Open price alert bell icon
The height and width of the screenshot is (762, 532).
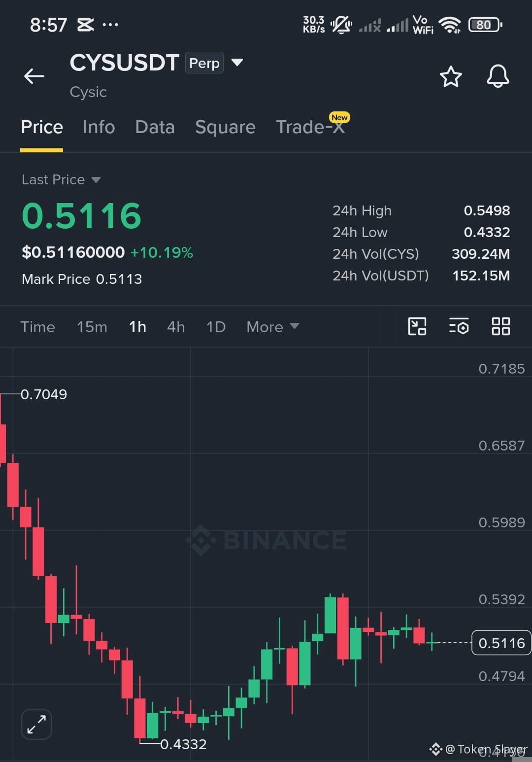[498, 76]
